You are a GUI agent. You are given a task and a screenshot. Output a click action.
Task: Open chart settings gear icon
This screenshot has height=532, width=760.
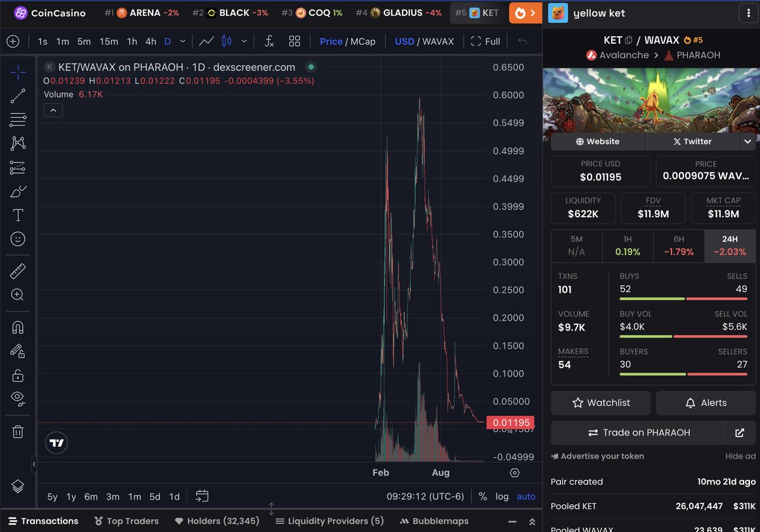[515, 472]
